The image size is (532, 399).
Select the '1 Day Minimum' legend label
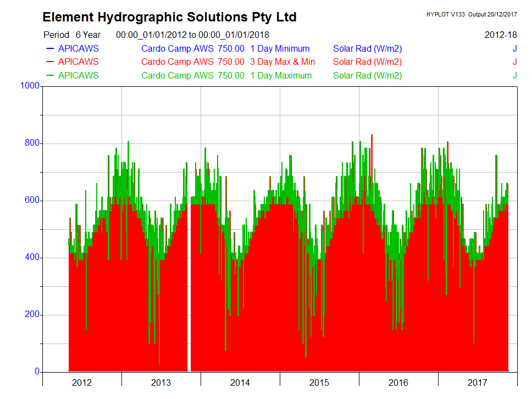[280, 48]
